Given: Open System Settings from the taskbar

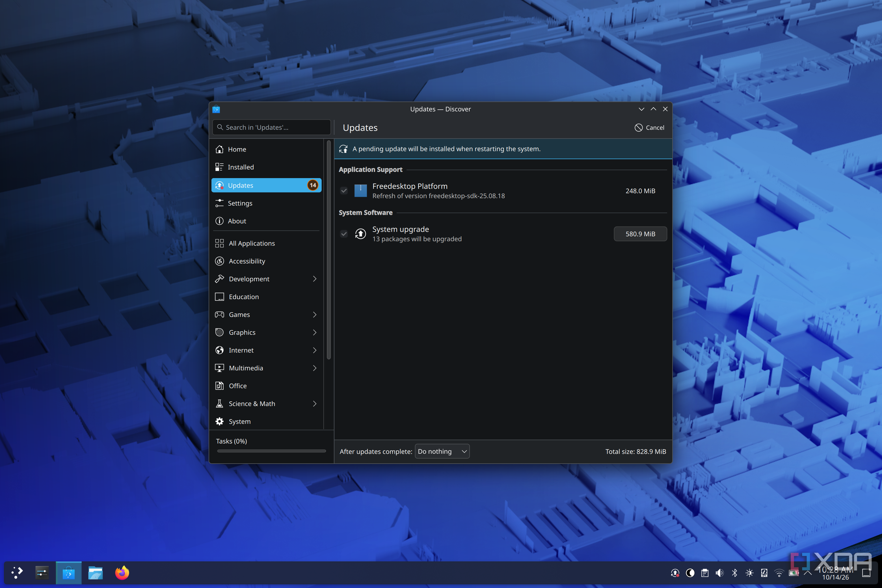Looking at the screenshot, I should (42, 573).
